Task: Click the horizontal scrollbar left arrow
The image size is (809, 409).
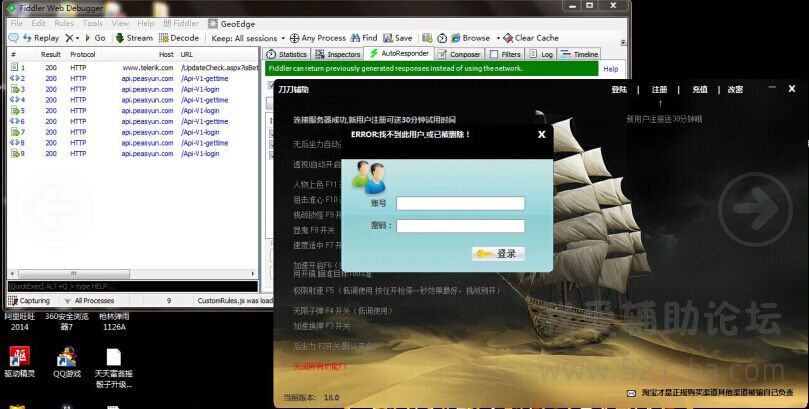Action: [12, 274]
